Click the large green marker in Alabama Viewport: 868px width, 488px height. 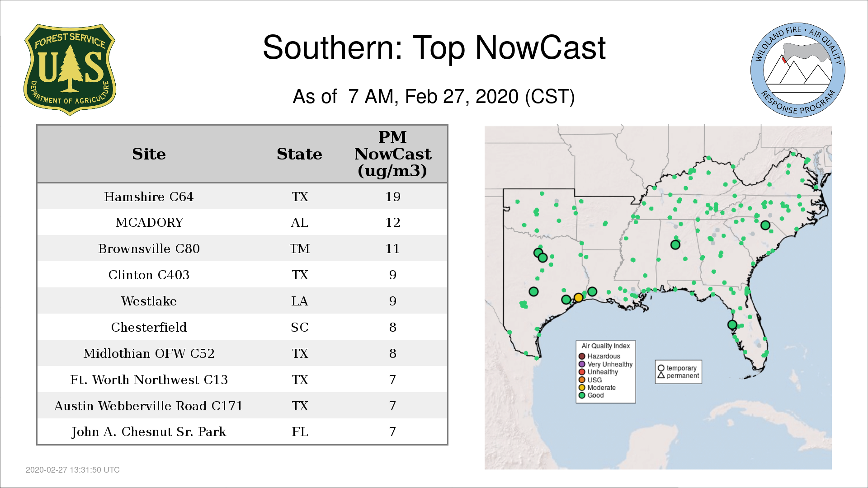click(675, 245)
